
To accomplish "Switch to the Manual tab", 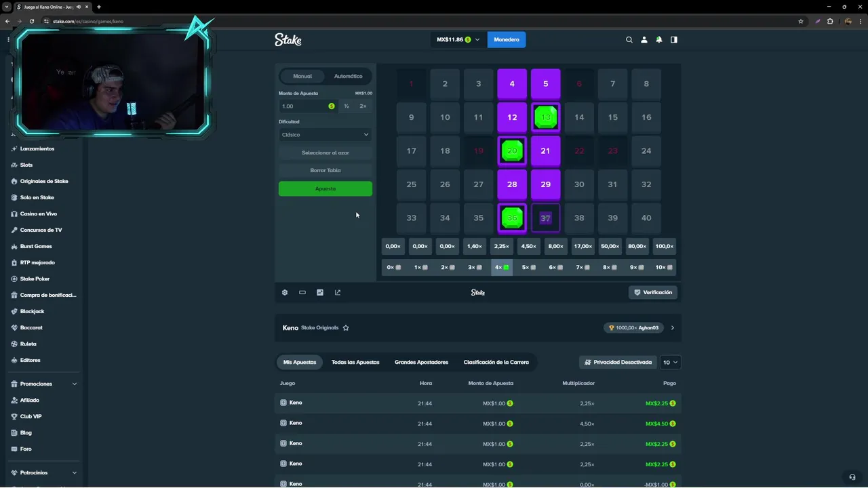I will 302,76.
